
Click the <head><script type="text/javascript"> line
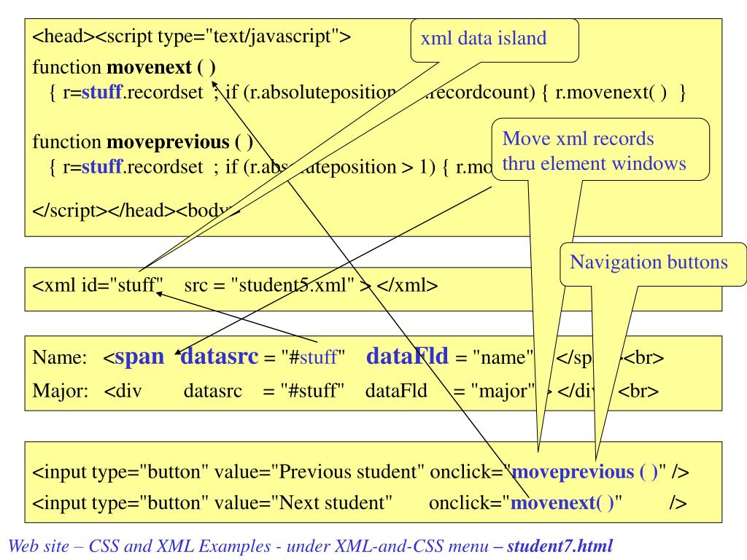[x=192, y=36]
